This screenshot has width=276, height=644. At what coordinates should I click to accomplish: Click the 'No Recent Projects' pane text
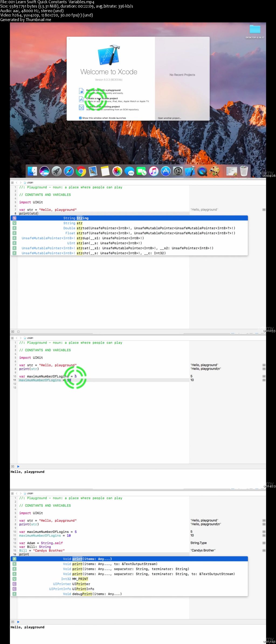pyautogui.click(x=182, y=75)
